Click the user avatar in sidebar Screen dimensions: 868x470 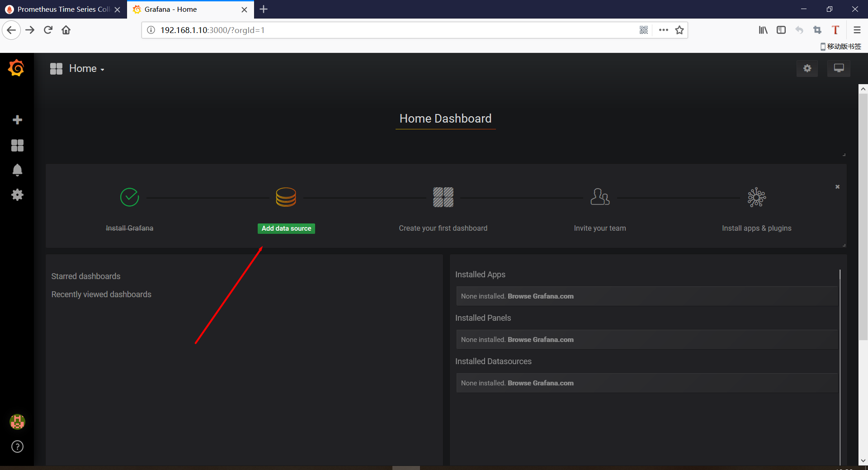17,422
